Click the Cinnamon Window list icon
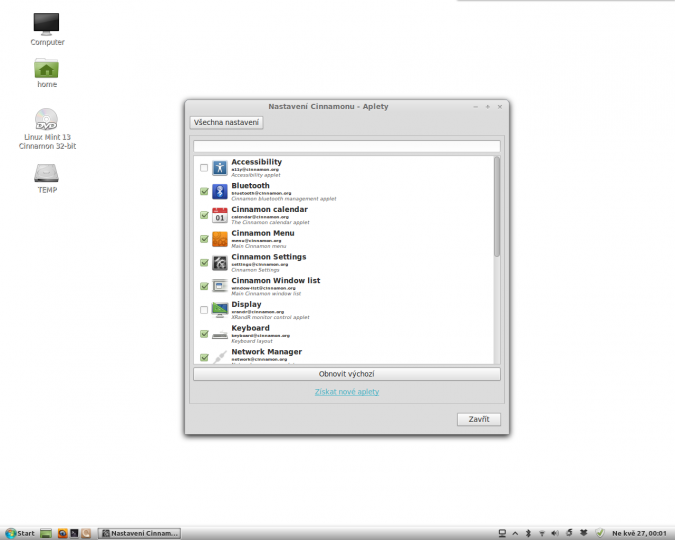The height and width of the screenshot is (540, 675). (220, 286)
